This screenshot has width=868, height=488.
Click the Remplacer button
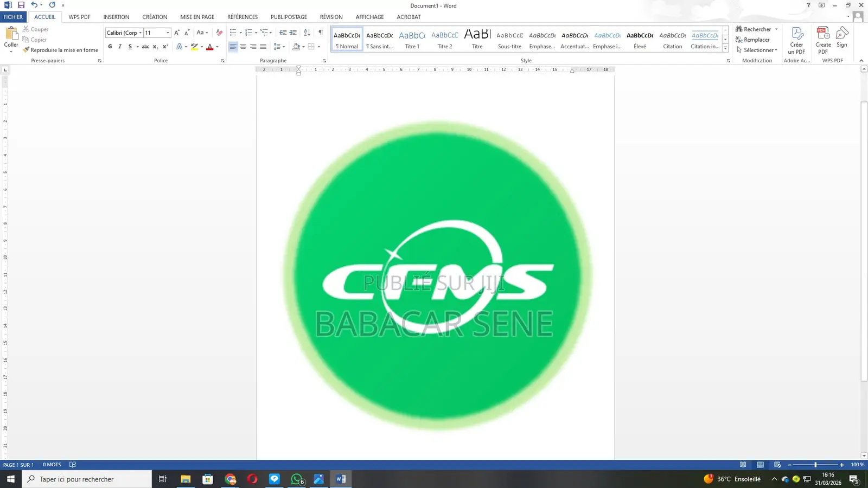752,40
